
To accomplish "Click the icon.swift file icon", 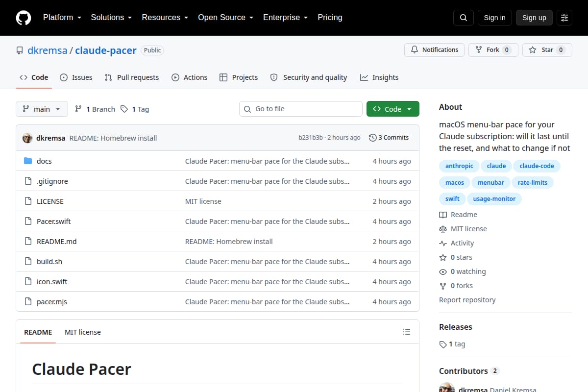I will point(28,282).
